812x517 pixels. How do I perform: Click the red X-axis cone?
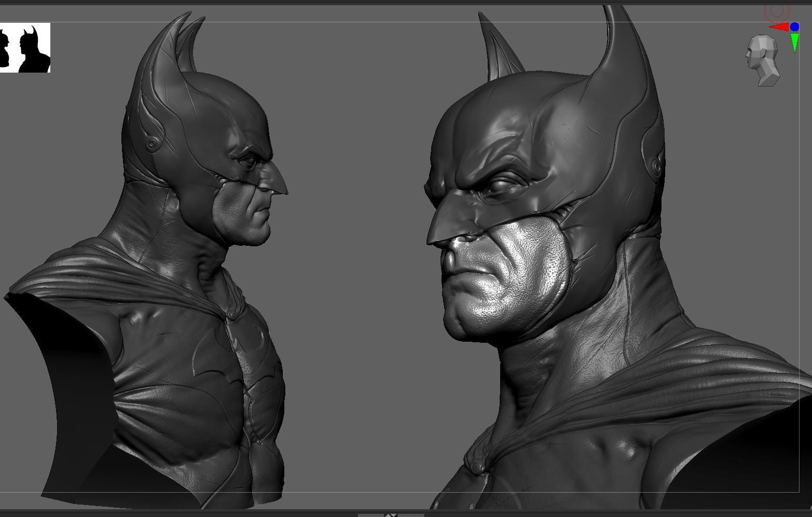coord(779,27)
